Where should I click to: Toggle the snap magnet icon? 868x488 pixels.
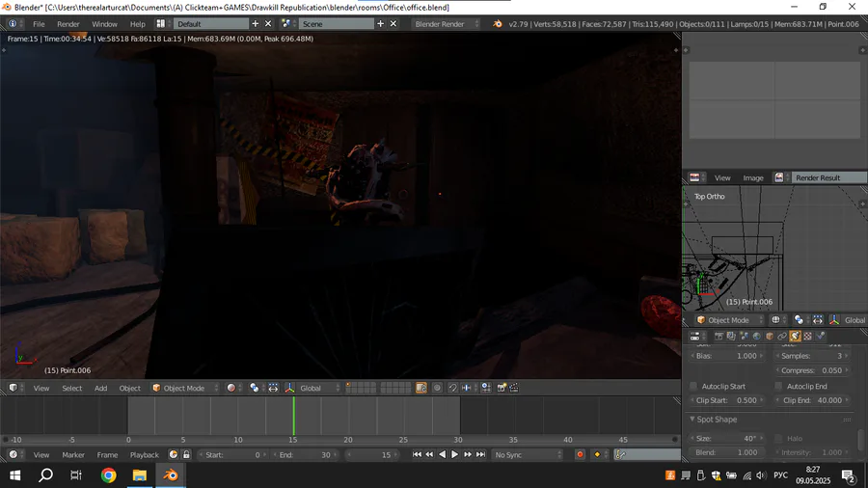tap(453, 388)
